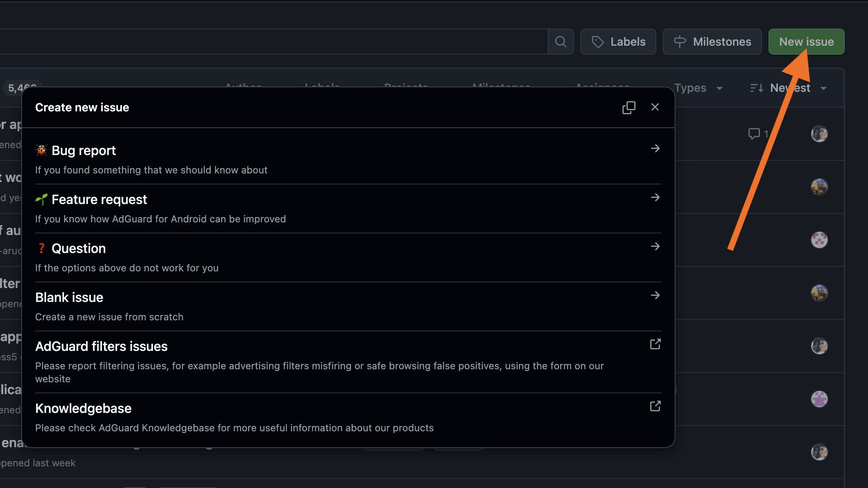Choose the Question template
The width and height of the screenshot is (868, 488).
78,248
